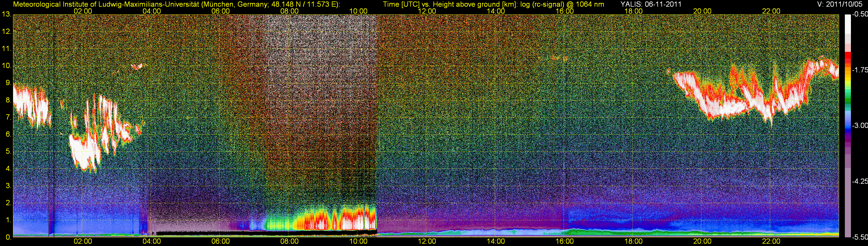
Task: Select the 16:00 label on top axis
Action: (x=565, y=11)
